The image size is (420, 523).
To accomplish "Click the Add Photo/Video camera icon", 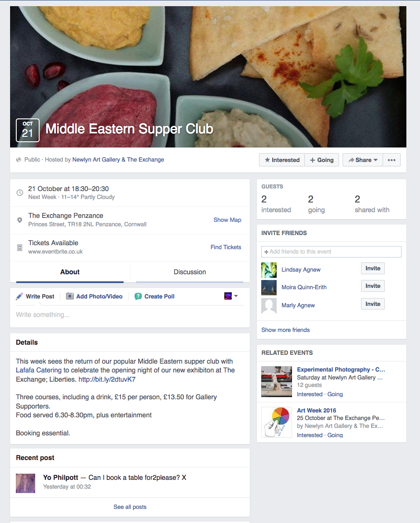I will [x=70, y=296].
